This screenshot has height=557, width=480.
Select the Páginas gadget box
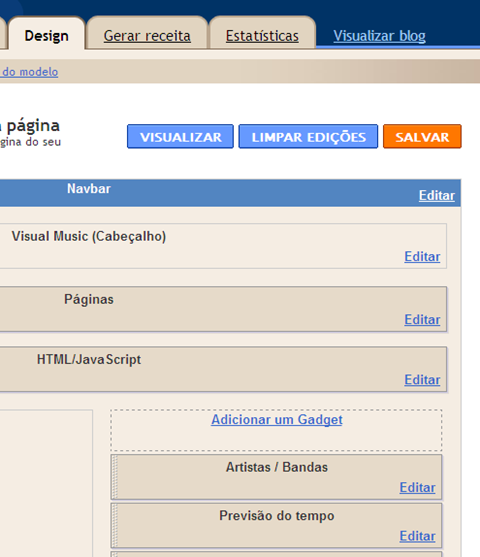coord(223,309)
